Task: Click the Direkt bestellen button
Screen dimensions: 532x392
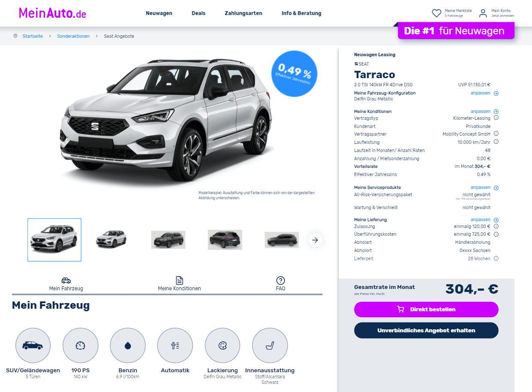Action: point(426,309)
